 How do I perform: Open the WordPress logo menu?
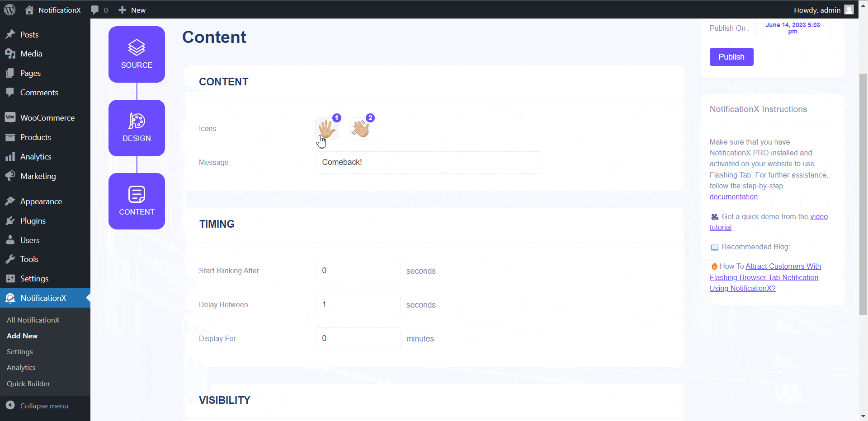(x=9, y=9)
